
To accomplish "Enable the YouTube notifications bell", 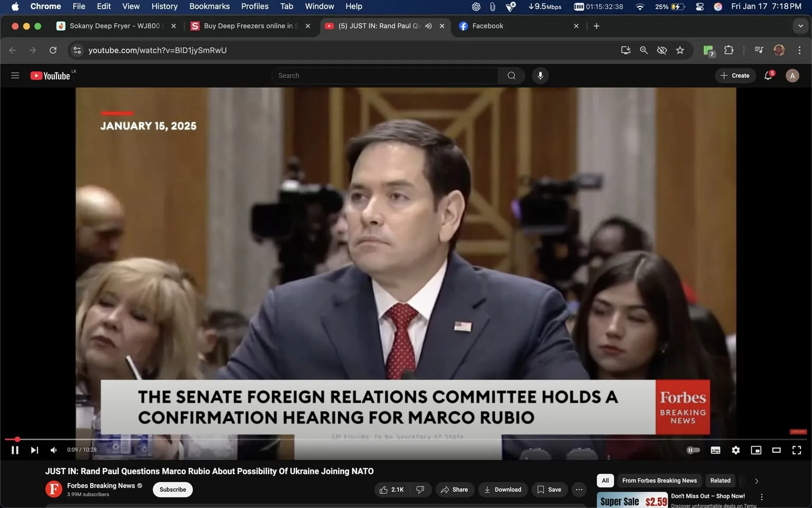I will pyautogui.click(x=768, y=75).
